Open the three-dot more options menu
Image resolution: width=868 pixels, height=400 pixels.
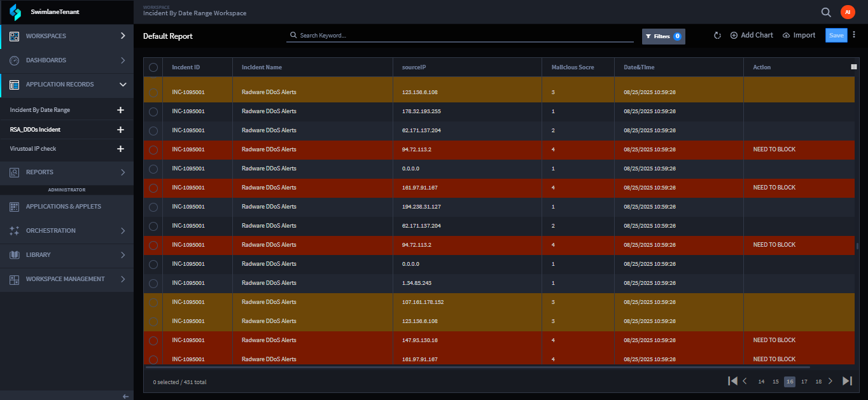coord(854,35)
